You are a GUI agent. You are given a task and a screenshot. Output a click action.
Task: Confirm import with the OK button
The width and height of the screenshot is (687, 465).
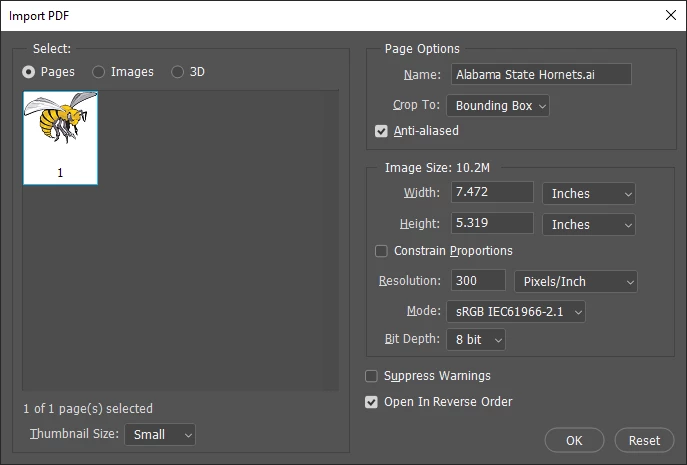click(x=574, y=440)
